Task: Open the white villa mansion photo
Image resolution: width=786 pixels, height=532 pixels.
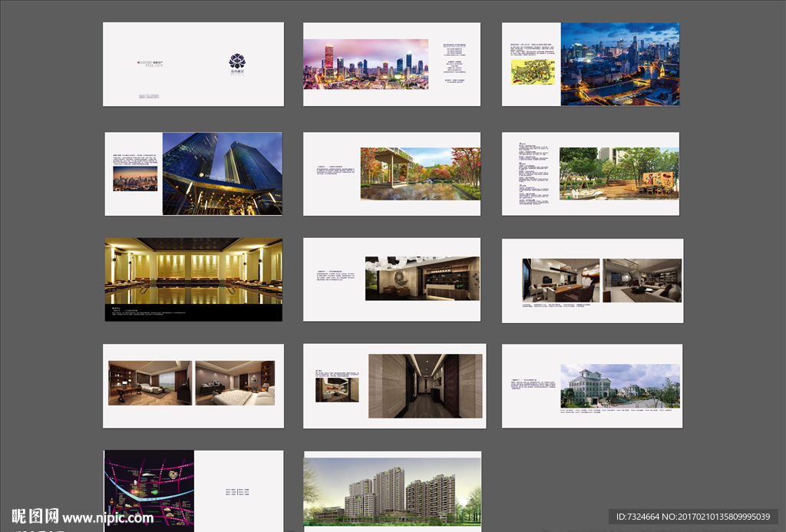Action: click(620, 386)
